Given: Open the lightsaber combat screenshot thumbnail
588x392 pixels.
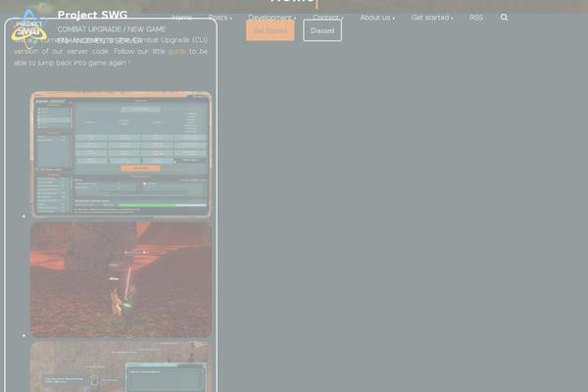Looking at the screenshot, I should click(x=121, y=280).
